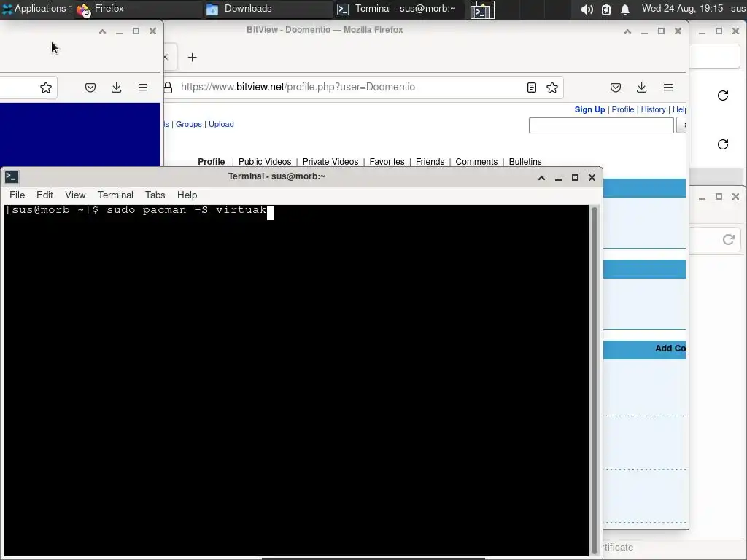Open Pocket save icon in BitView Firefox window

coord(616,87)
